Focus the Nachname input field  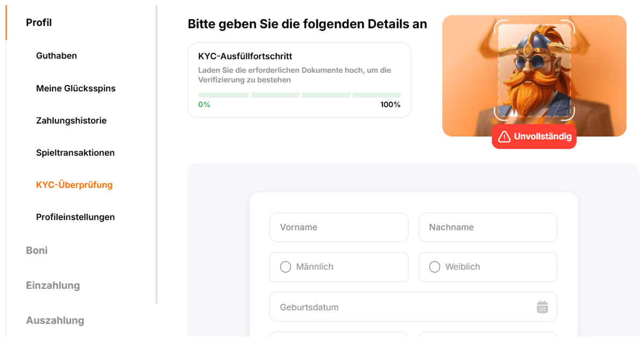[x=488, y=227]
